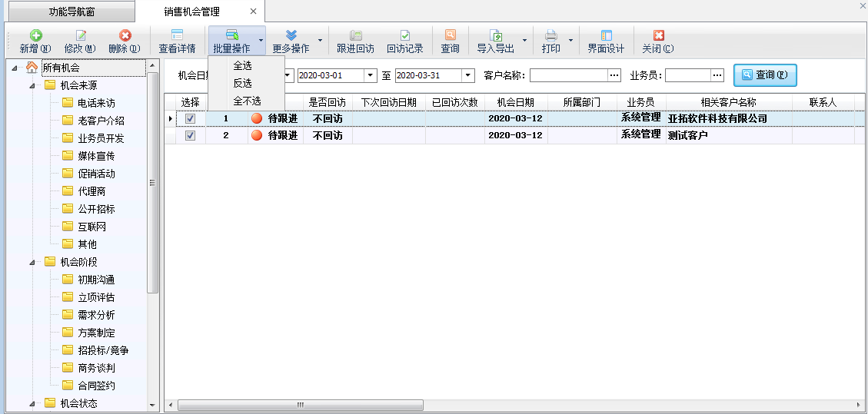Click the 修改 (Edit) toolbar icon
868x414 pixels.
80,36
